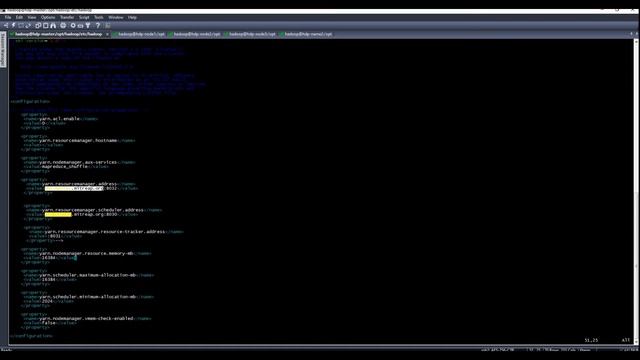The width and height of the screenshot is (640, 360).
Task: Open the View menu
Action: click(31, 18)
